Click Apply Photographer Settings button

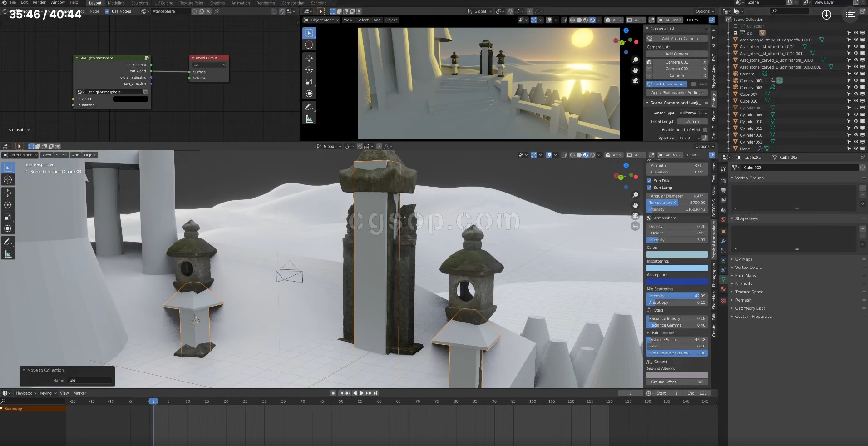pos(676,93)
